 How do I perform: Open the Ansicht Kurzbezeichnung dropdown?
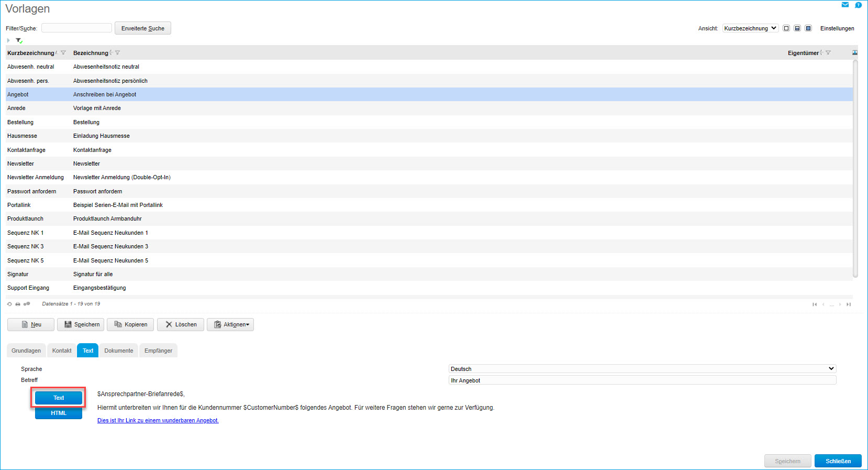coord(750,28)
